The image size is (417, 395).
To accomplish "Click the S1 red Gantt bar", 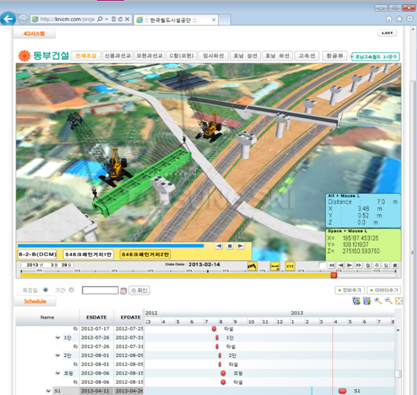I will coord(342,391).
